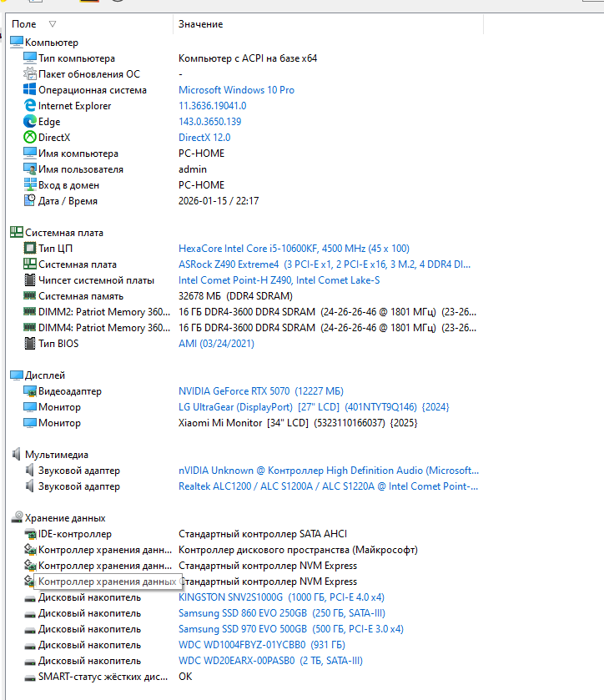Open the ASRock Z490 Extreme4 link
This screenshot has height=700, width=604.
coord(325,264)
